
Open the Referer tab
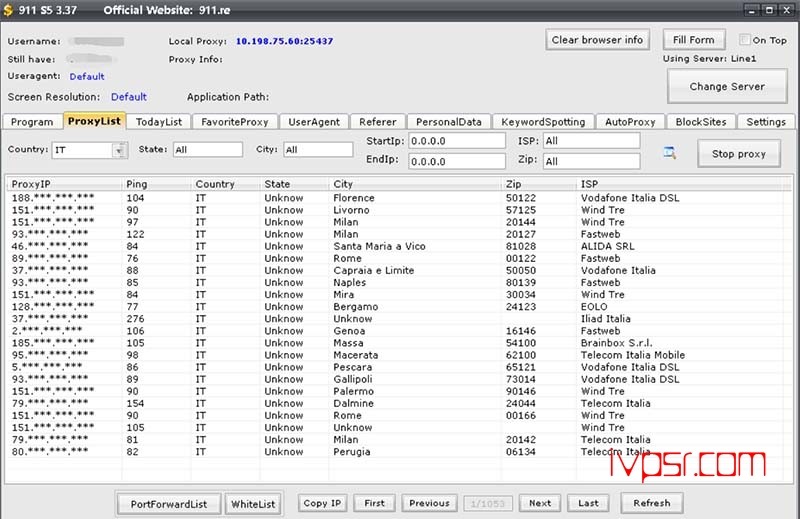point(378,122)
